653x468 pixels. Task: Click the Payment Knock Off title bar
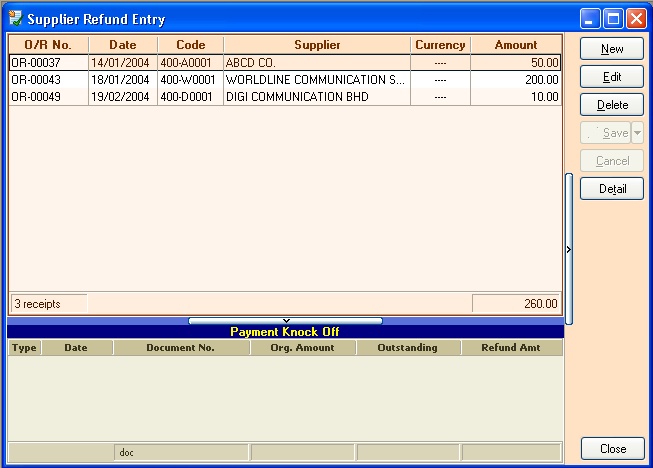click(285, 331)
